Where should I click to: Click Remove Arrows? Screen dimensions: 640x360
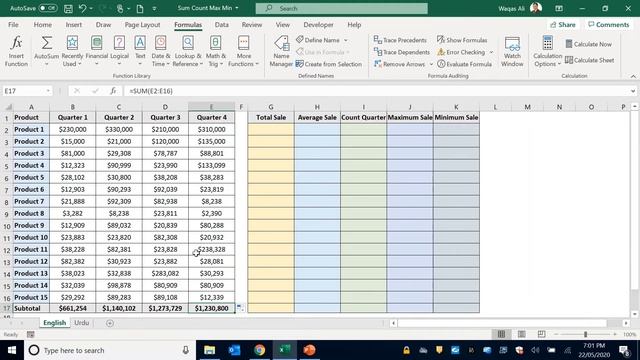(x=400, y=64)
